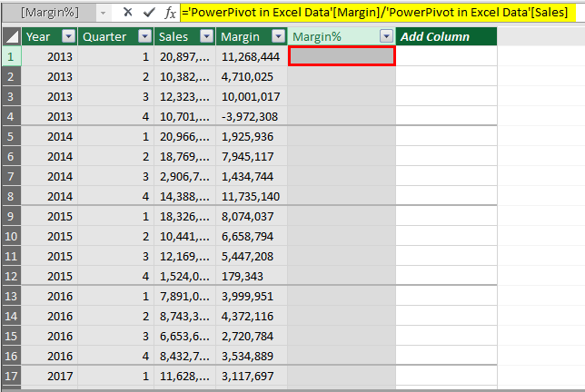This screenshot has height=392, width=585.
Task: Select the highlighted Margin% cell in row 1
Action: (342, 56)
